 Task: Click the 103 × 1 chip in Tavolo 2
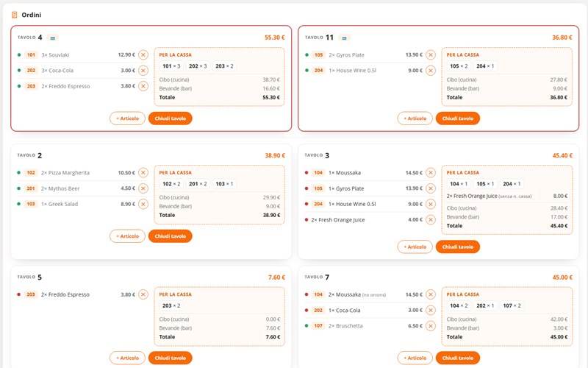224,184
